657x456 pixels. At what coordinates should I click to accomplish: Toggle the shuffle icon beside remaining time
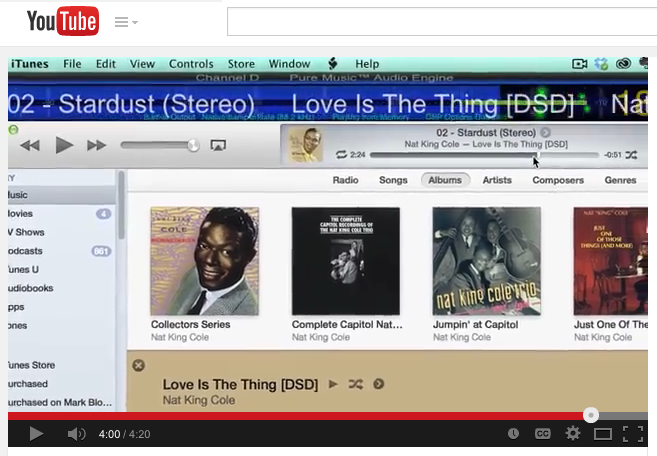pyautogui.click(x=631, y=155)
